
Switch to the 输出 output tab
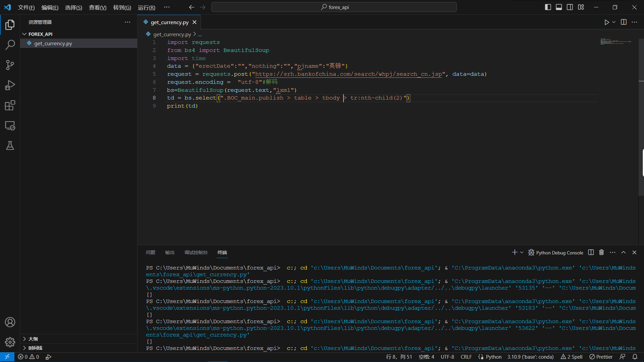point(170,252)
